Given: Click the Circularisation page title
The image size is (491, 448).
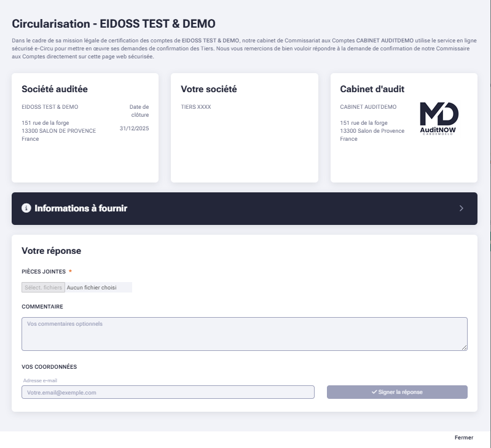Looking at the screenshot, I should point(114,24).
